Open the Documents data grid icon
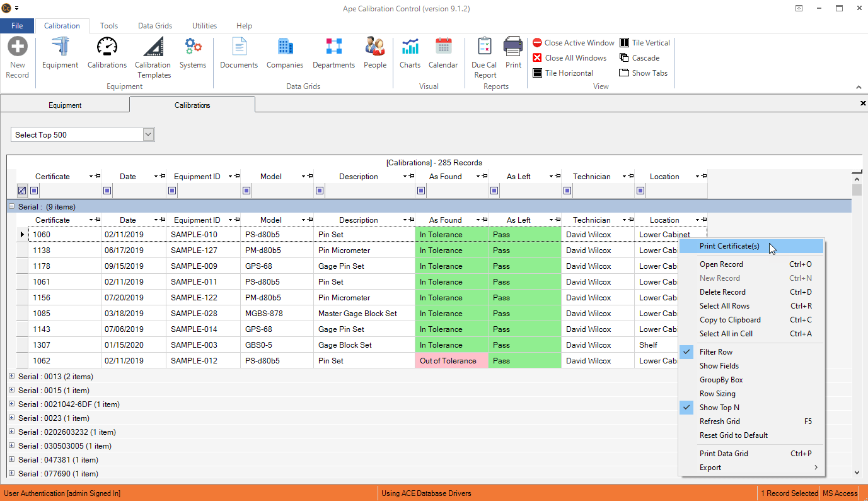Image resolution: width=868 pixels, height=501 pixels. [x=239, y=47]
